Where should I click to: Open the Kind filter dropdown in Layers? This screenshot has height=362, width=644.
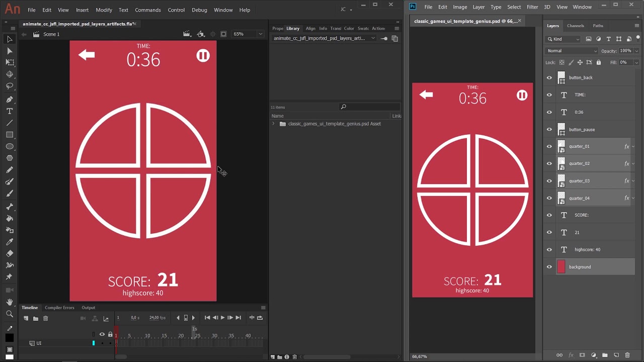[x=563, y=39]
